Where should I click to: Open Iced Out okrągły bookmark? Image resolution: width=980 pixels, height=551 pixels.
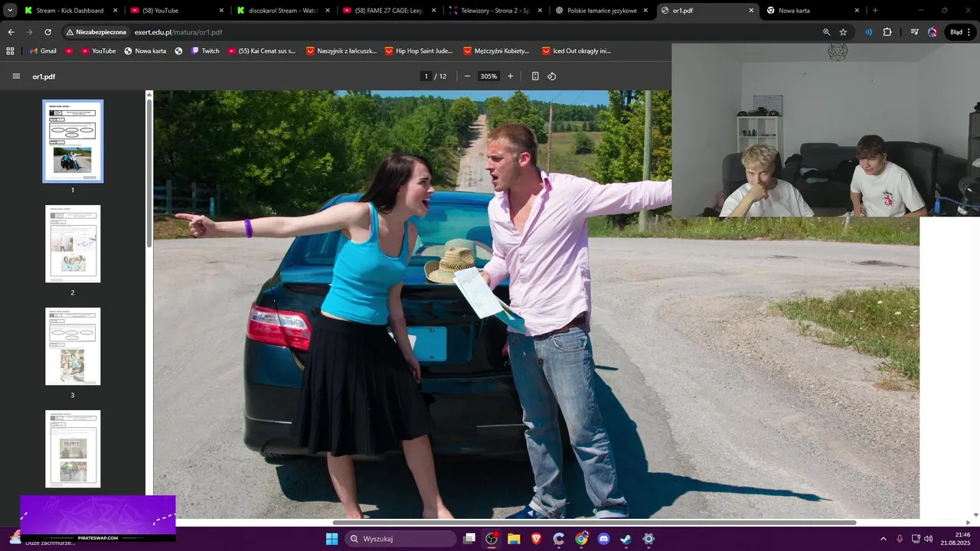[x=576, y=51]
